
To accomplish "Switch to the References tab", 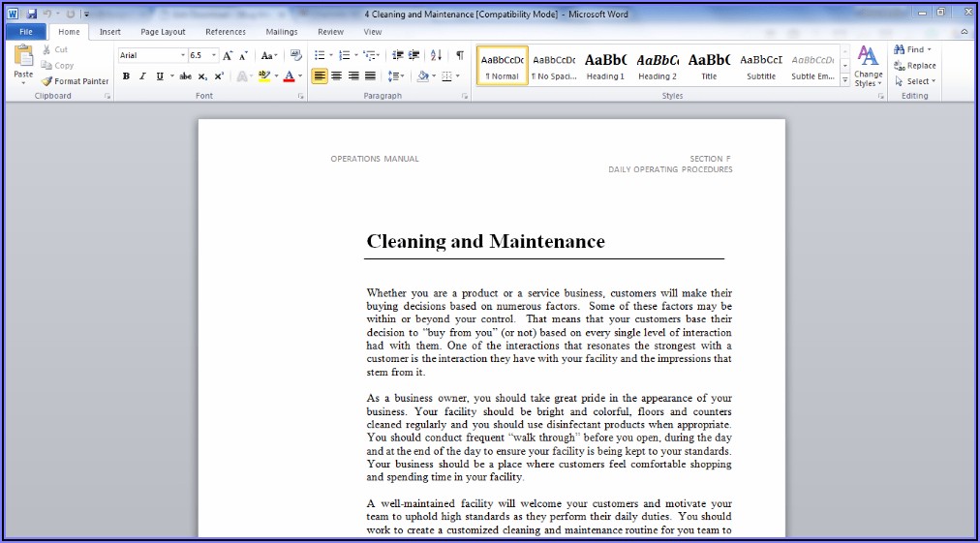I will pyautogui.click(x=226, y=32).
